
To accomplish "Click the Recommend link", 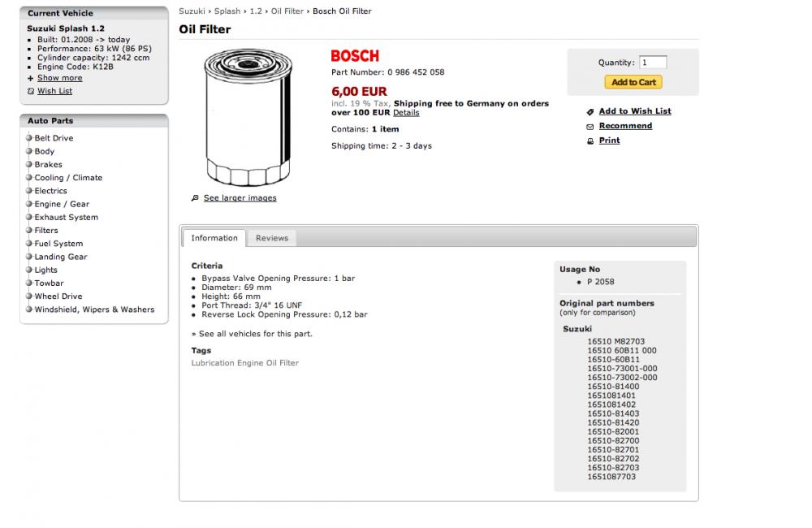I will pyautogui.click(x=625, y=125).
